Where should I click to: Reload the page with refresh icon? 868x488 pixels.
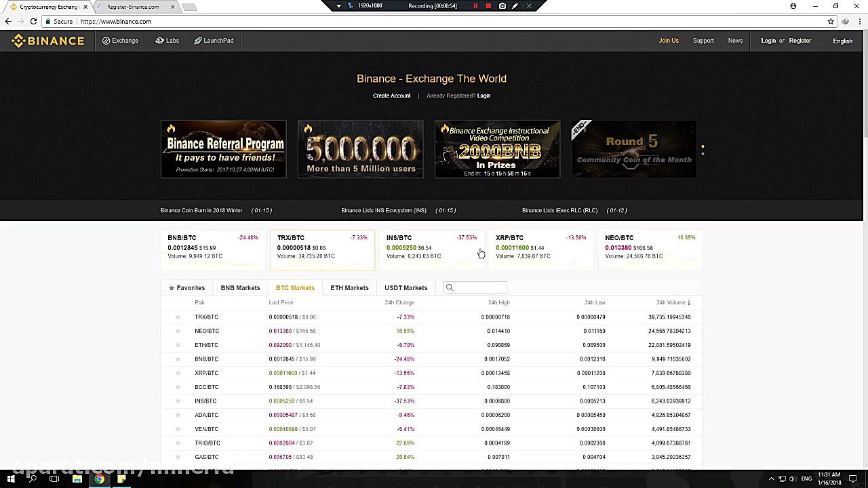point(33,22)
